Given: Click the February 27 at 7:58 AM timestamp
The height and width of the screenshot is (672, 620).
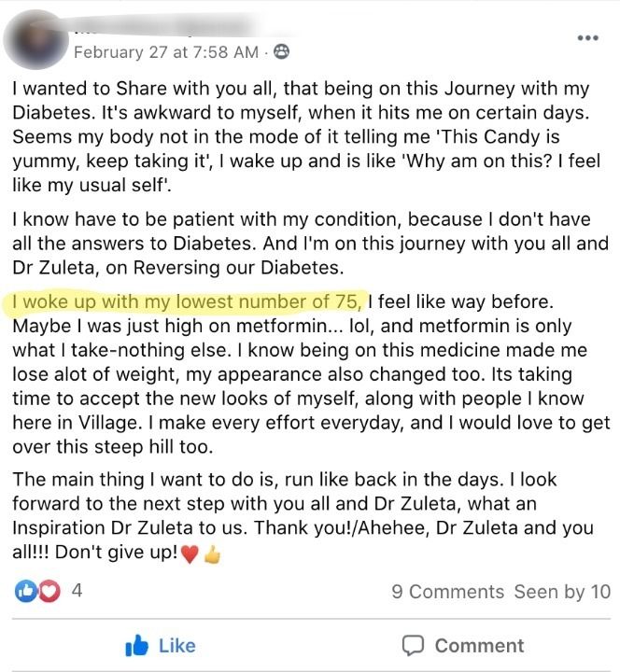Looking at the screenshot, I should 165,52.
